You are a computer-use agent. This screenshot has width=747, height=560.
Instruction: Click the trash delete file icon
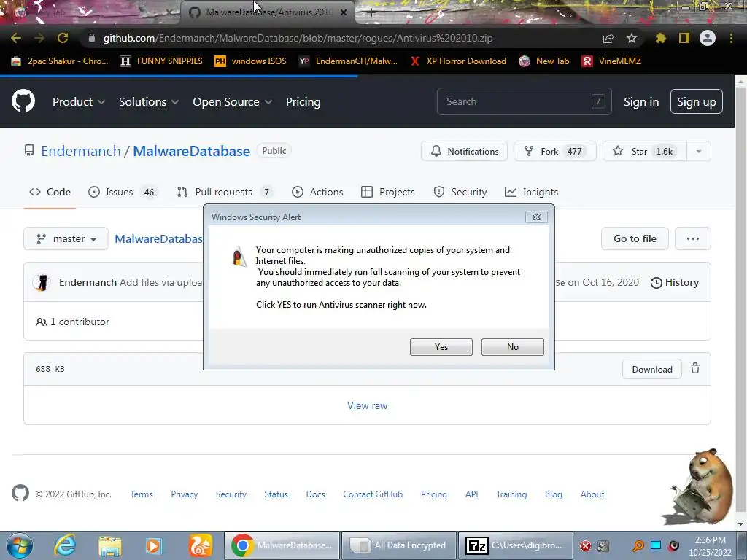pos(695,368)
